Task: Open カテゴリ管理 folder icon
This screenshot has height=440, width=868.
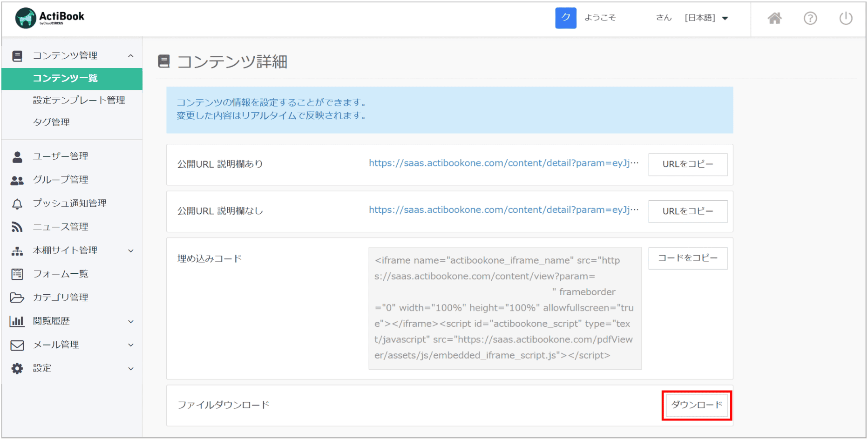Action: point(17,298)
